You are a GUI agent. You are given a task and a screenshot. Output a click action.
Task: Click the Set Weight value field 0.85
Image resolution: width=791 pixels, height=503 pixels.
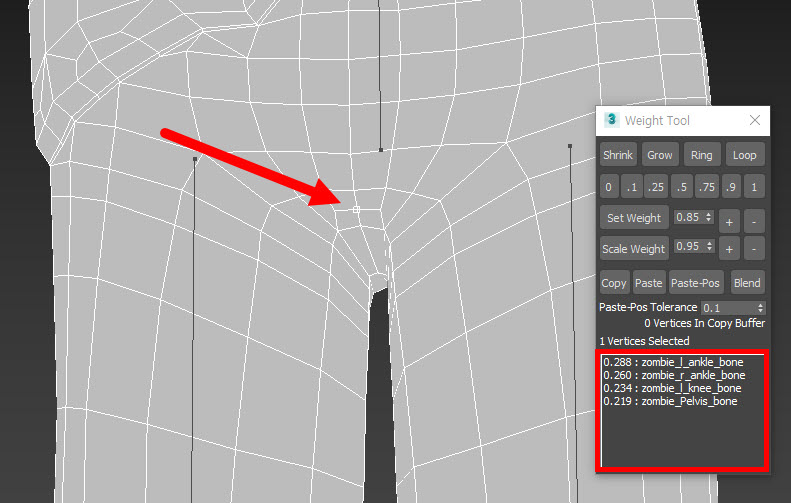click(689, 217)
